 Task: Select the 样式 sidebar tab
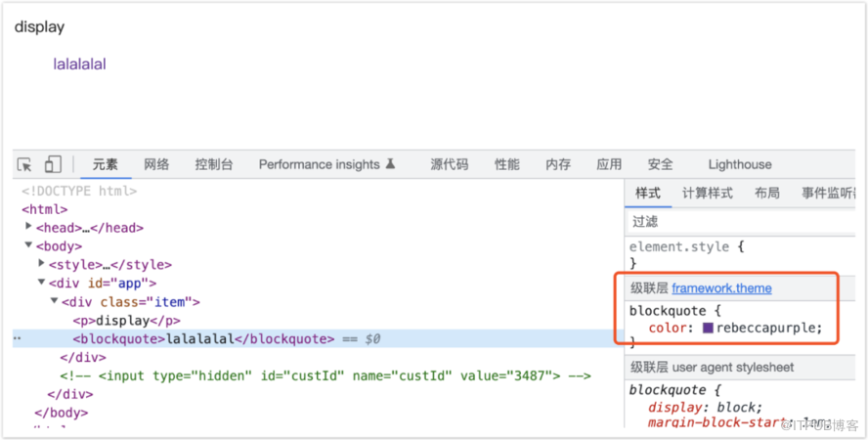click(x=648, y=194)
